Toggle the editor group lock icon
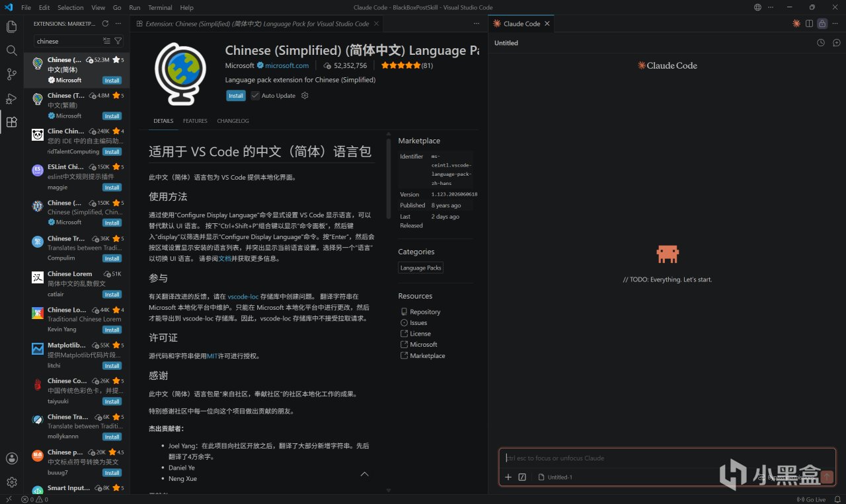This screenshot has width=846, height=504. click(822, 23)
